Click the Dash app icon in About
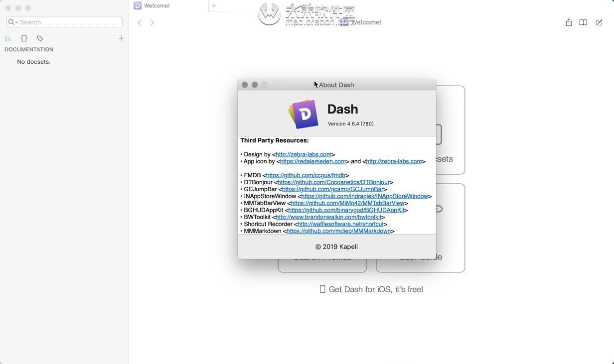Image resolution: width=614 pixels, height=364 pixels. [x=304, y=114]
